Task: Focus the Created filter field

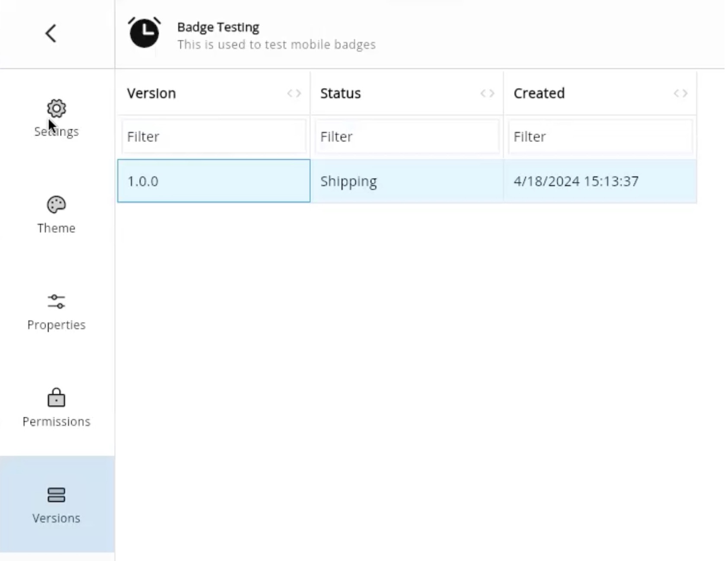Action: click(x=600, y=137)
